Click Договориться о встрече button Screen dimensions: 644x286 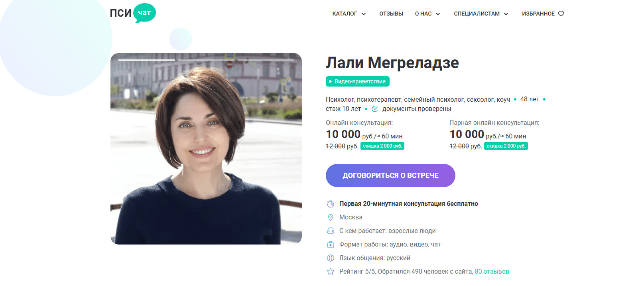coord(390,176)
